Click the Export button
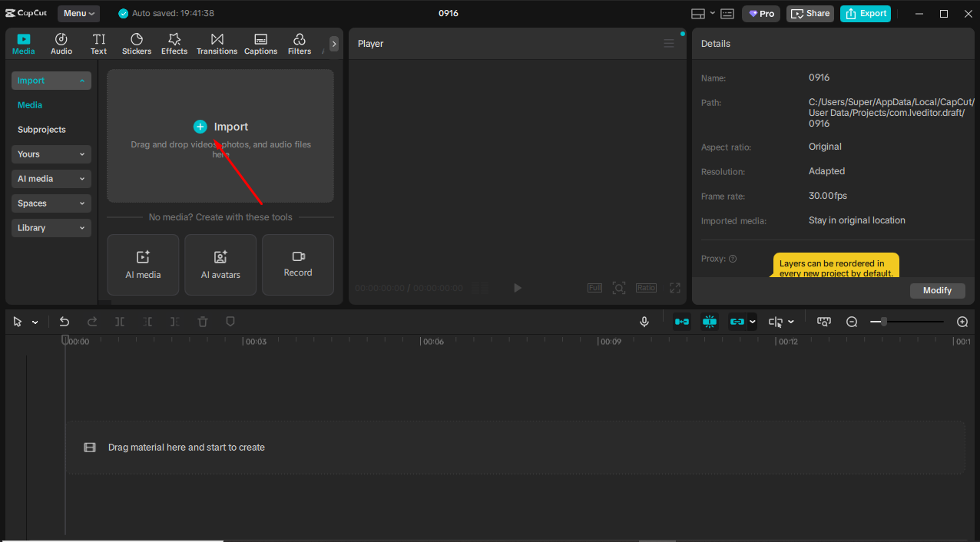This screenshot has width=980, height=542. [x=865, y=13]
